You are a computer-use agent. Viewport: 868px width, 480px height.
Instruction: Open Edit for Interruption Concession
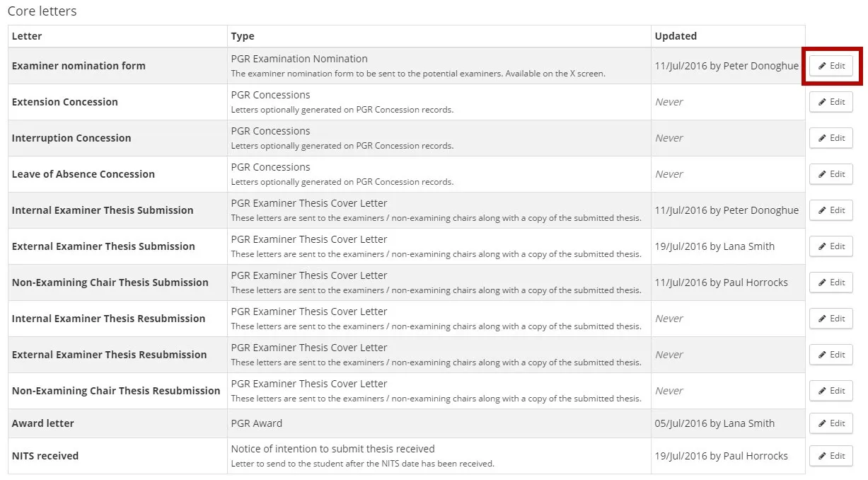point(831,138)
